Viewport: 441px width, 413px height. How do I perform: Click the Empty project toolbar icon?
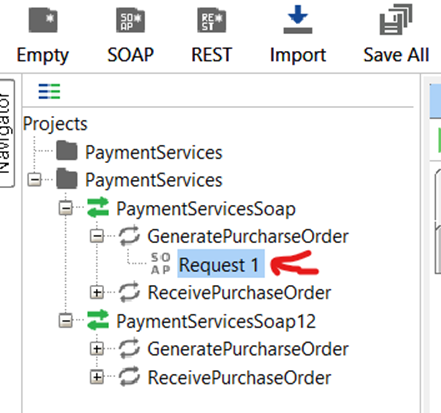[43, 20]
